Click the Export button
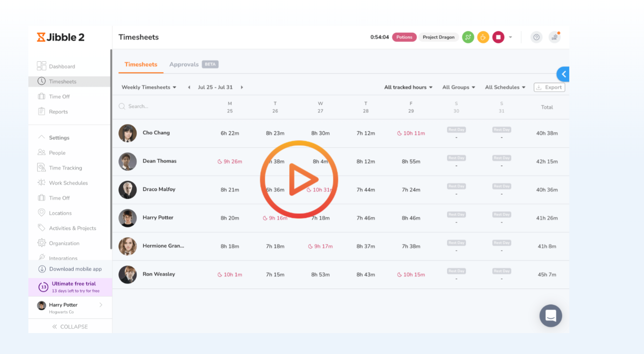This screenshot has height=354, width=644. tap(549, 87)
